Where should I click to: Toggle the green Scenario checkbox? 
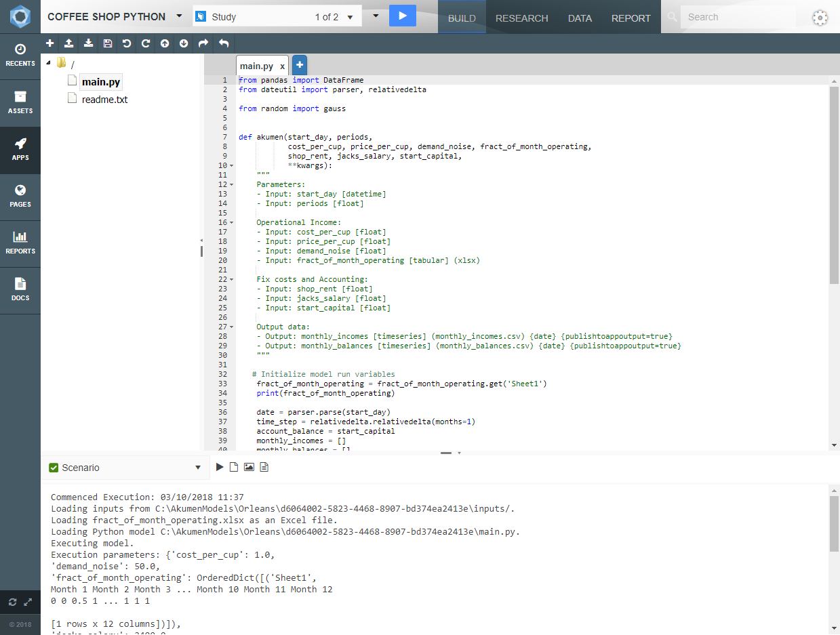54,468
